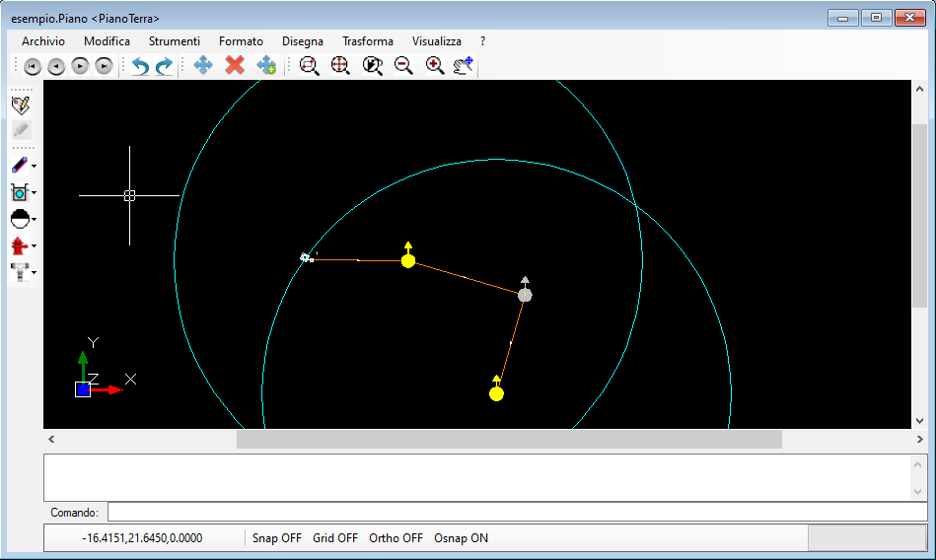Image resolution: width=936 pixels, height=560 pixels.
Task: Click the canvas scroll-up arrow
Action: coord(919,89)
